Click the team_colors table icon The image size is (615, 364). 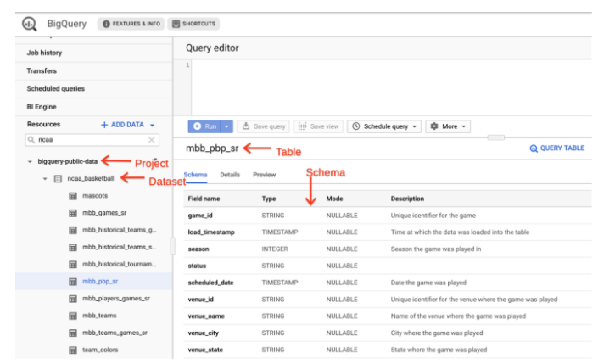point(73,350)
